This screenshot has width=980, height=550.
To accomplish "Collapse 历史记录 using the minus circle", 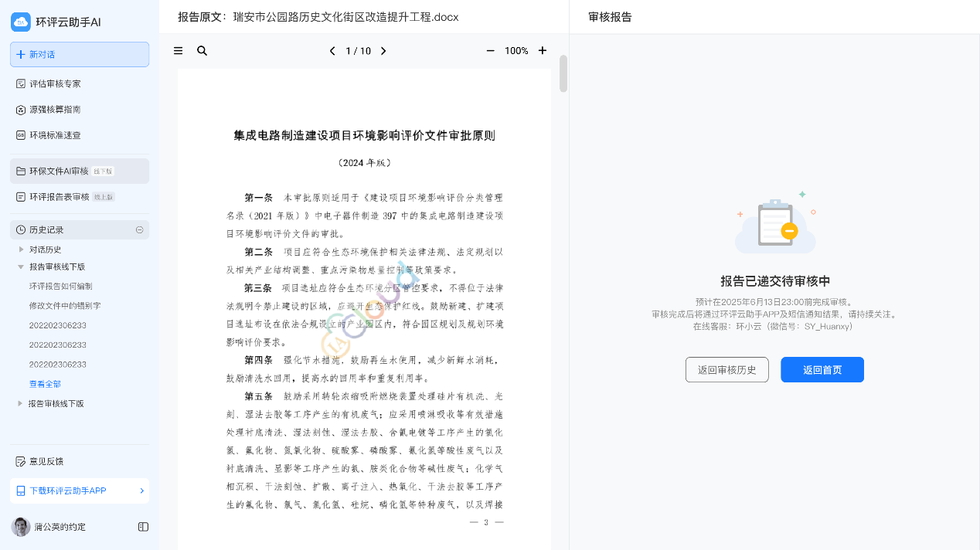I will click(140, 229).
